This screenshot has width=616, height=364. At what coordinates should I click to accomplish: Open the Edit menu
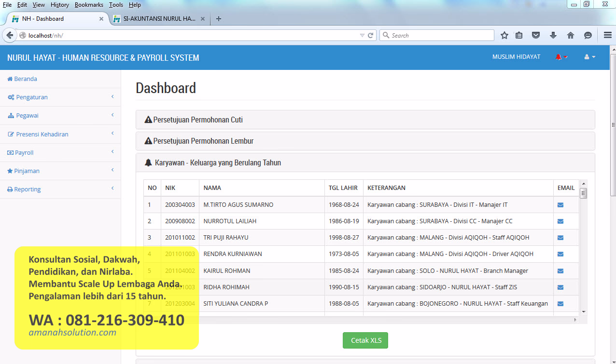point(22,5)
